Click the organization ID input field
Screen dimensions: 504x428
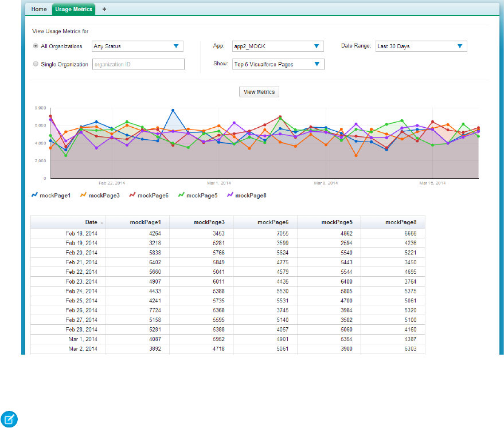137,64
